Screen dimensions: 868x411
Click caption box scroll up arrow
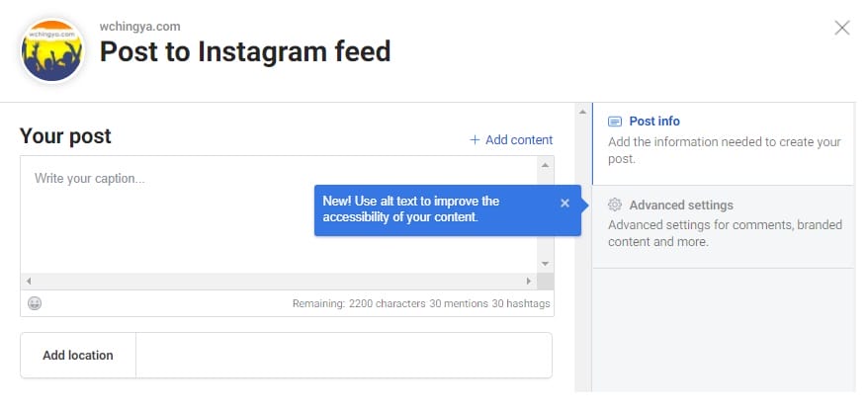pyautogui.click(x=545, y=165)
